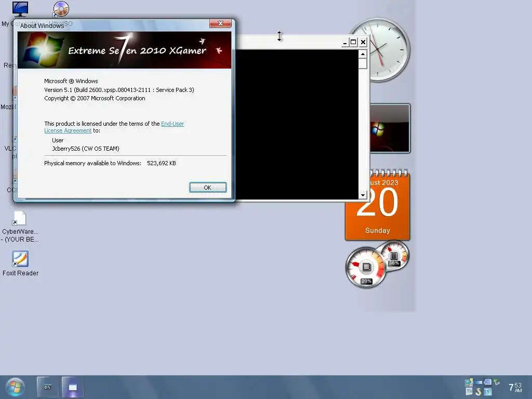Click the white document tray icon
Image resolution: width=532 pixels, height=399 pixels.
[x=469, y=392]
